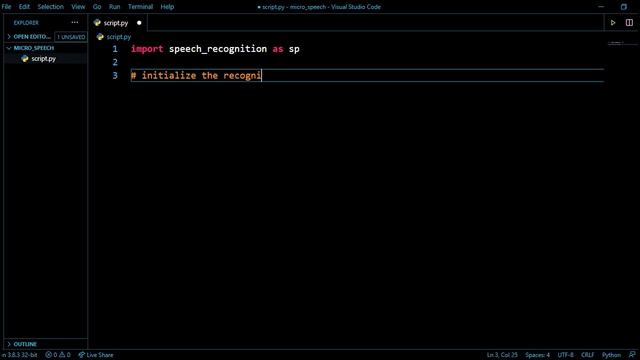Viewport: 640px width, 360px height.
Task: Select script.py in the Explorer tree
Action: point(44,59)
